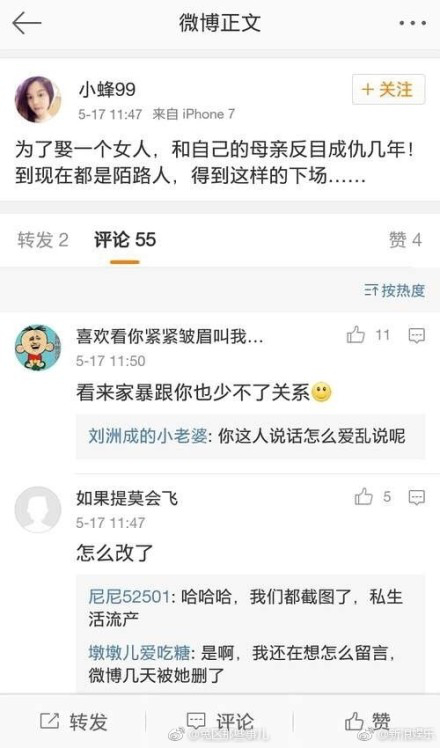Reply to 如果提莫会飞's comment via bubble icon
440x748 pixels.
[x=417, y=497]
